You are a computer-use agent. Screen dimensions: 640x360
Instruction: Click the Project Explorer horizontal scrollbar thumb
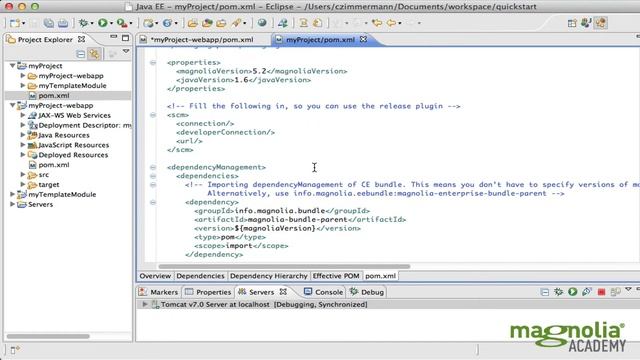[48, 336]
